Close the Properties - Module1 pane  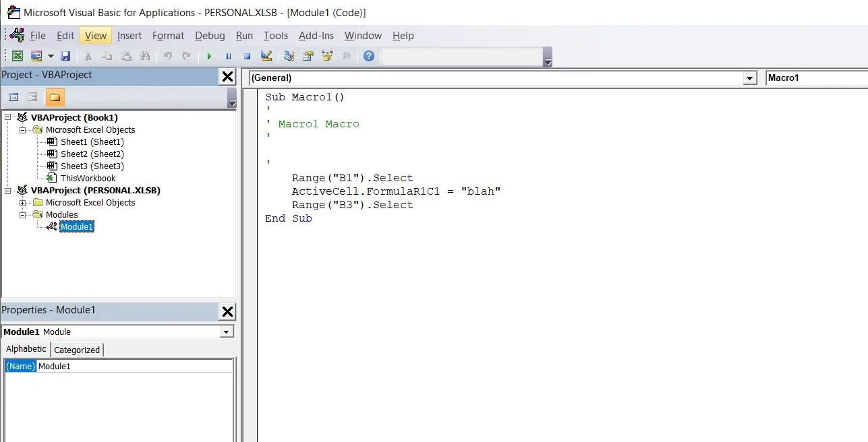tap(227, 311)
